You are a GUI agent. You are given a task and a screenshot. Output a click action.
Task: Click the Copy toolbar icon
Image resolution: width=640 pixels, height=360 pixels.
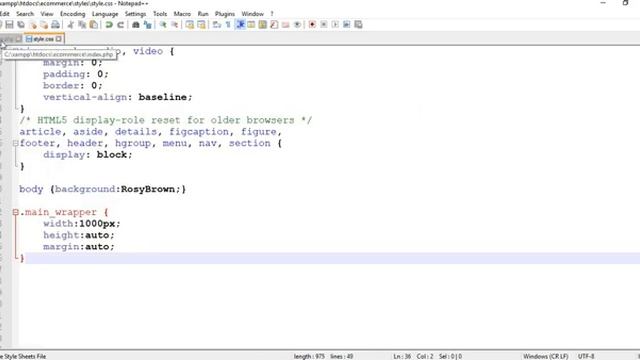point(82,25)
